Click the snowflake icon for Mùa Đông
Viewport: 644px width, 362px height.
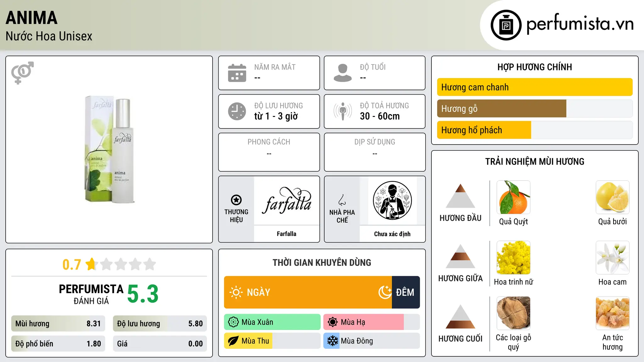pyautogui.click(x=333, y=341)
